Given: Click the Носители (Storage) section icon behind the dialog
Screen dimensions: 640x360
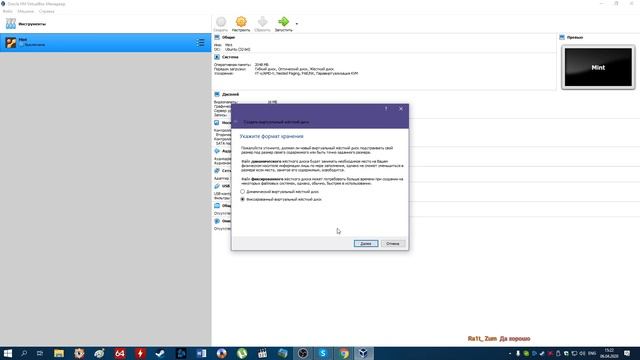Looking at the screenshot, I should [217, 122].
